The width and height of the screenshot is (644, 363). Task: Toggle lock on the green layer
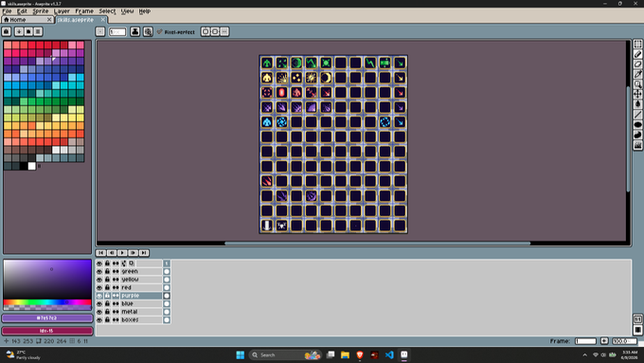[x=108, y=271]
